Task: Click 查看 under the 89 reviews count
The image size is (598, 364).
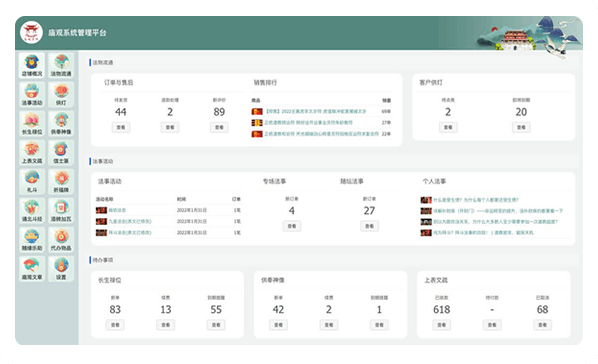Action: coord(219,127)
